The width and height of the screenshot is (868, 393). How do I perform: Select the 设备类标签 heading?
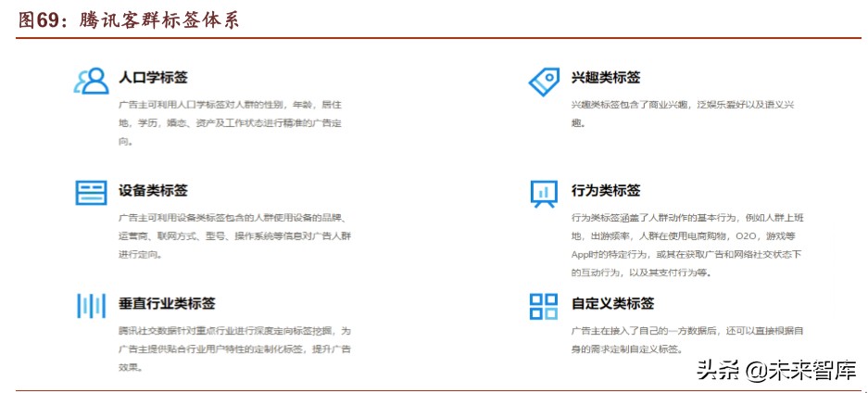[x=154, y=190]
